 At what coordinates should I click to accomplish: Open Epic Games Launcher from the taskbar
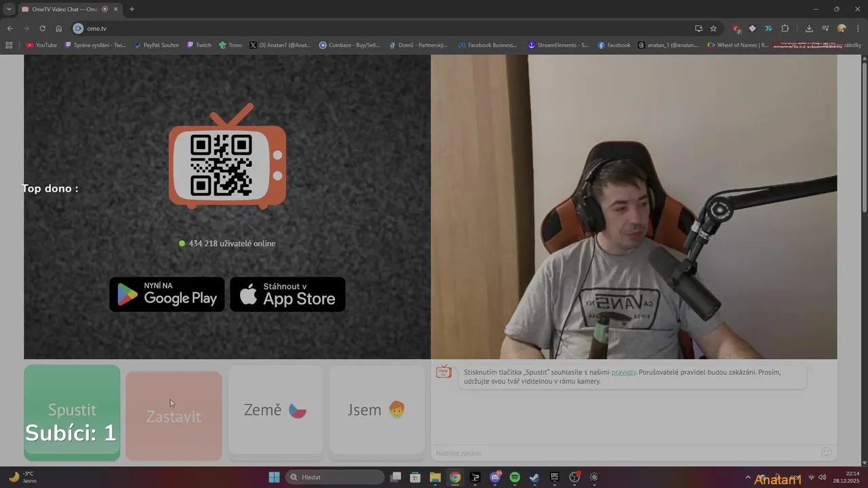click(554, 477)
